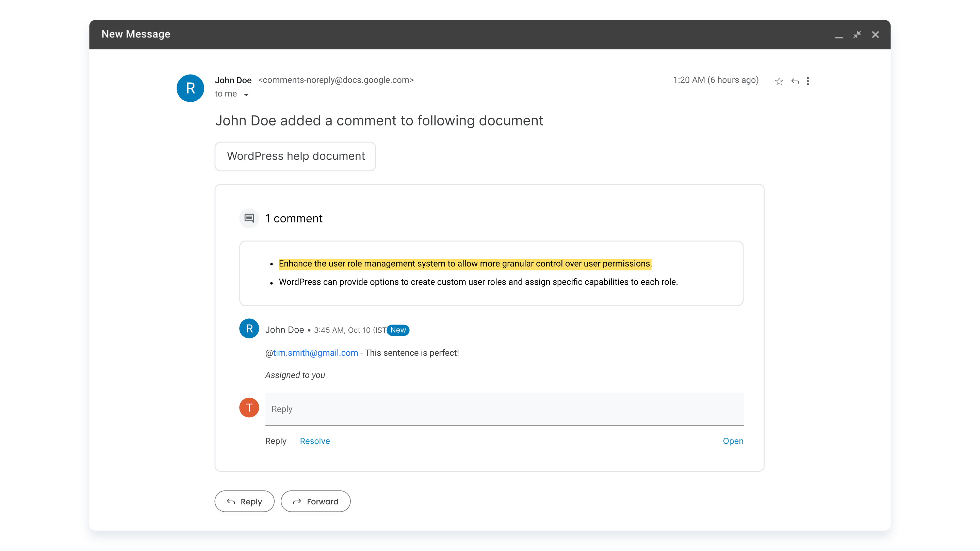Click the orange T user avatar
The height and width of the screenshot is (551, 980).
[249, 408]
